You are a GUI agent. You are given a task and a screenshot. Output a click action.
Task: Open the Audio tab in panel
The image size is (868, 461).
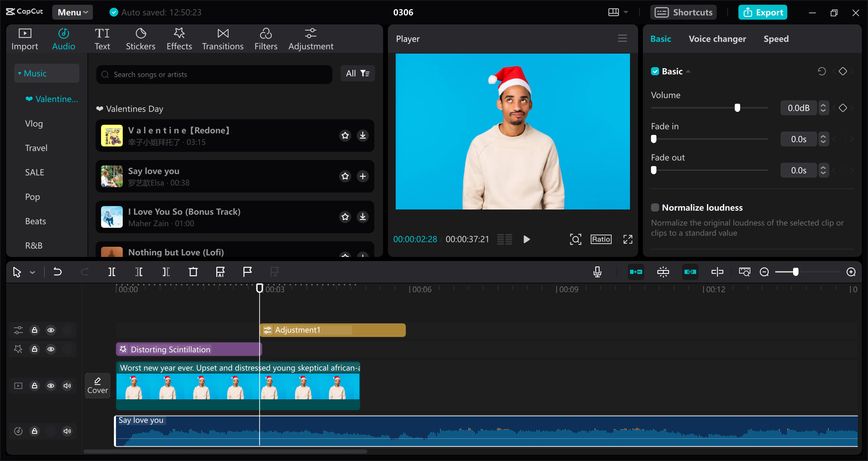tap(63, 38)
